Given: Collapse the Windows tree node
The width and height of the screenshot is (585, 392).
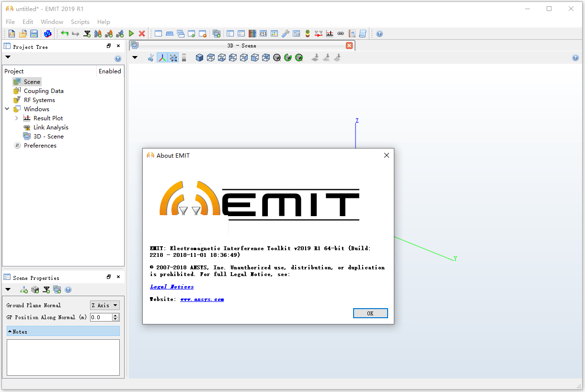Looking at the screenshot, I should click(x=7, y=109).
